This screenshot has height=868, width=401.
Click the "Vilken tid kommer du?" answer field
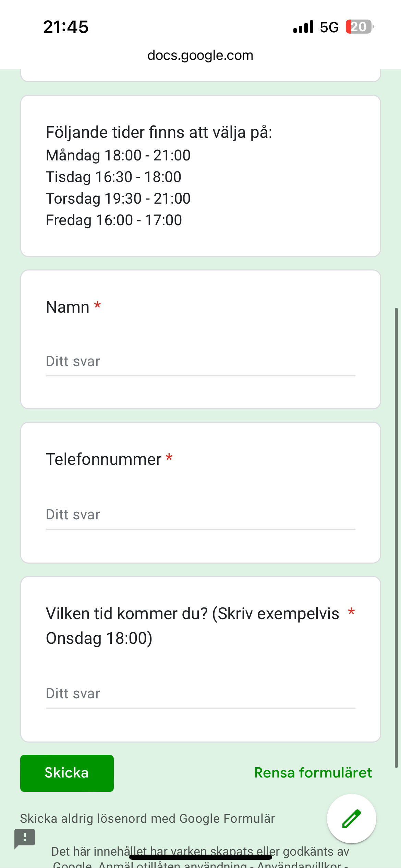pyautogui.click(x=200, y=694)
